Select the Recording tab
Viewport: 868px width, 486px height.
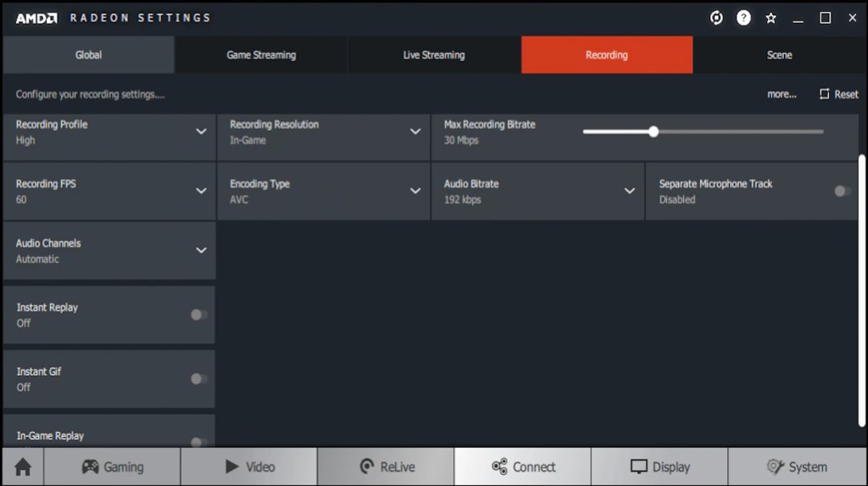[x=607, y=55]
